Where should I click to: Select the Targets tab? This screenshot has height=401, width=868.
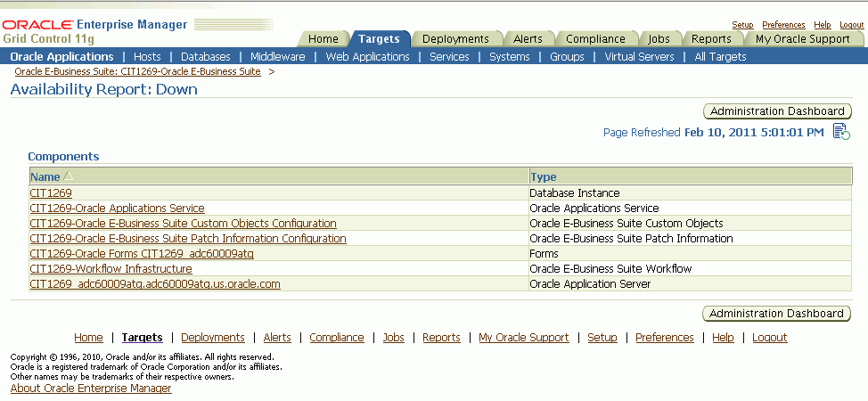tap(379, 39)
